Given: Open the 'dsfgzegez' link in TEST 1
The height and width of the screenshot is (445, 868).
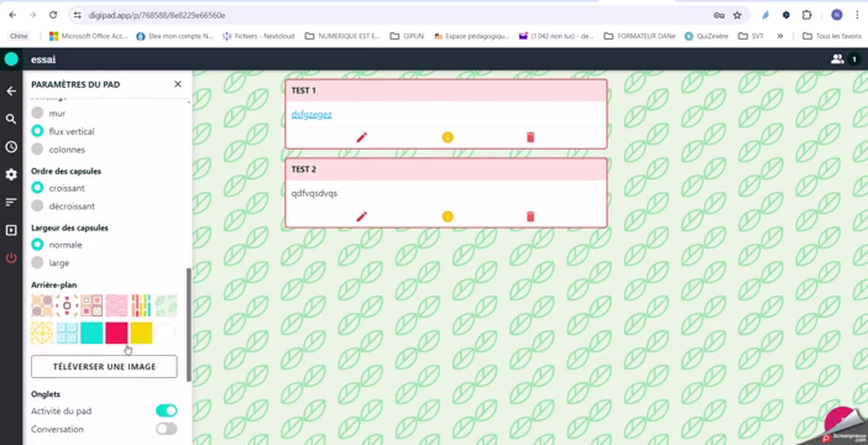Looking at the screenshot, I should [x=312, y=114].
